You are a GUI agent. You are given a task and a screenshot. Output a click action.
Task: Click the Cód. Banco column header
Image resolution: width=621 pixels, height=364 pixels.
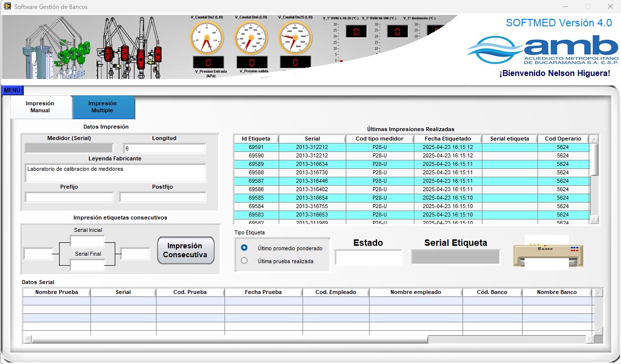(x=492, y=292)
